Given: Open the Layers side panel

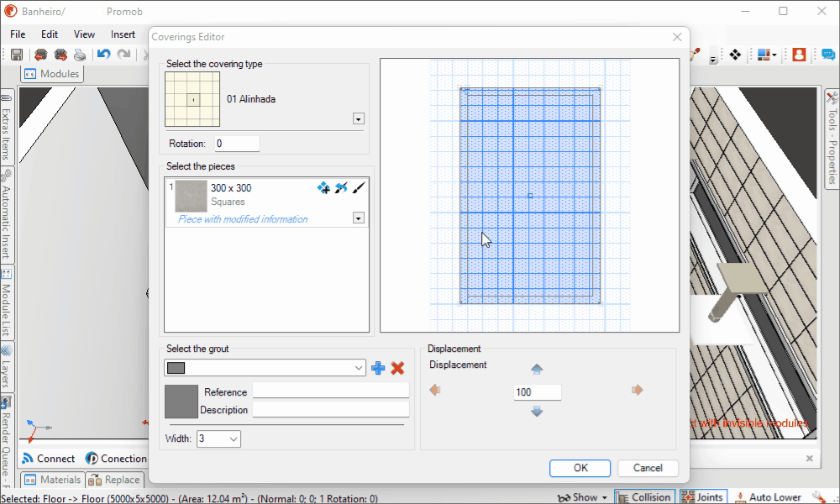Looking at the screenshot, I should (6, 367).
